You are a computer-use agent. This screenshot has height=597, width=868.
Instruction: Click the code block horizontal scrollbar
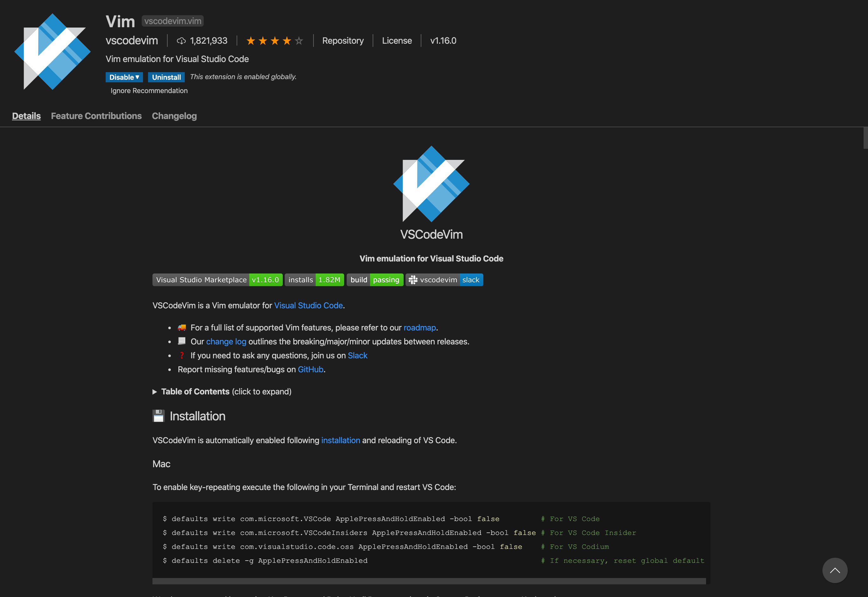(x=429, y=581)
